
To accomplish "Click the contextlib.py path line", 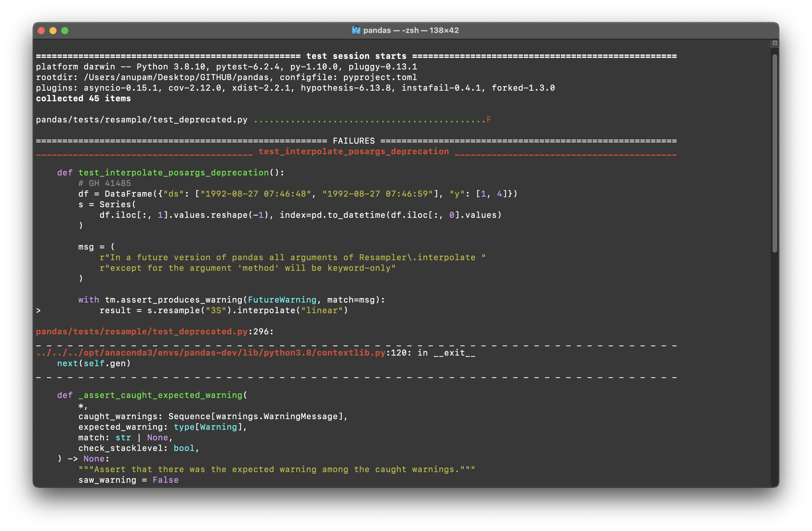I will [256, 353].
